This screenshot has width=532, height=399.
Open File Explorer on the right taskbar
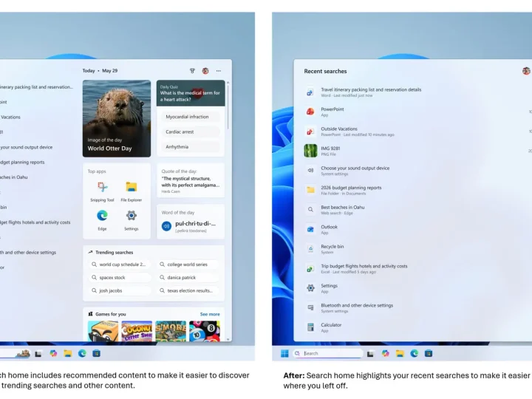(400, 353)
